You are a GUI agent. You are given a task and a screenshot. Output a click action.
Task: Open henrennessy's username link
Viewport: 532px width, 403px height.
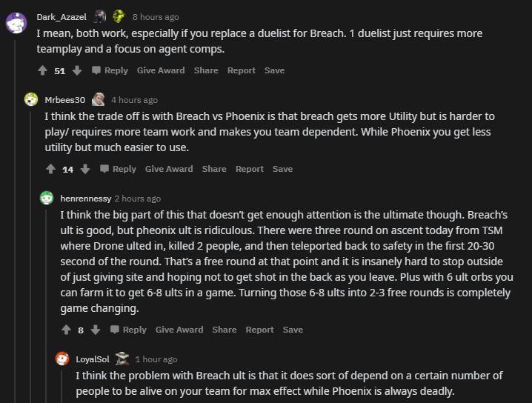pos(85,199)
